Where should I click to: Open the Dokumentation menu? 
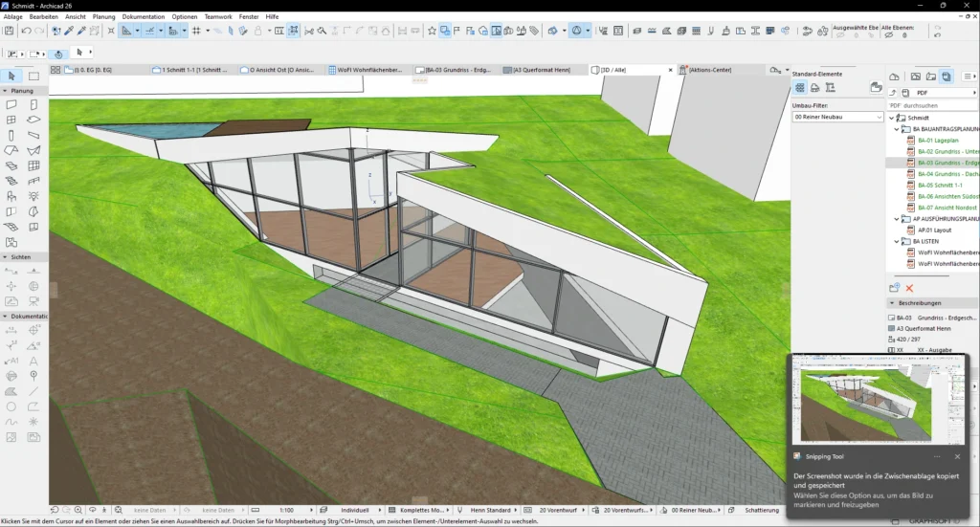pyautogui.click(x=144, y=17)
